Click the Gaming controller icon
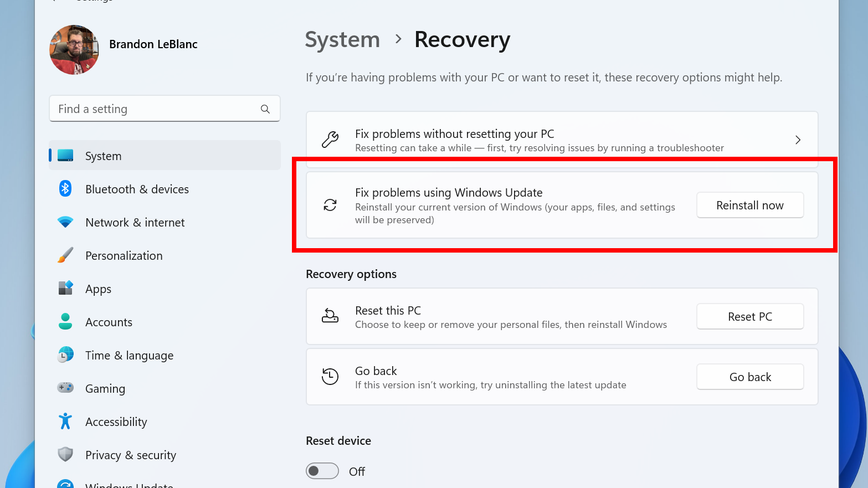The height and width of the screenshot is (488, 868). 65,388
